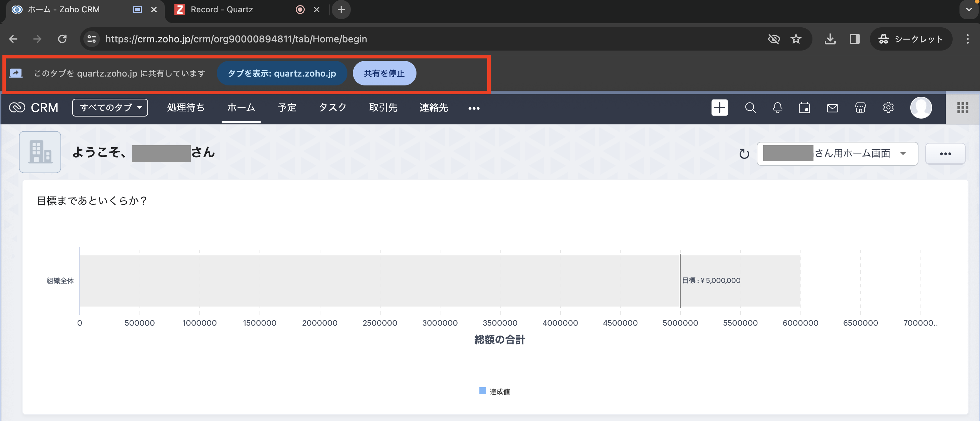The image size is (980, 421).
Task: Open the mail envelope icon
Action: coord(832,108)
